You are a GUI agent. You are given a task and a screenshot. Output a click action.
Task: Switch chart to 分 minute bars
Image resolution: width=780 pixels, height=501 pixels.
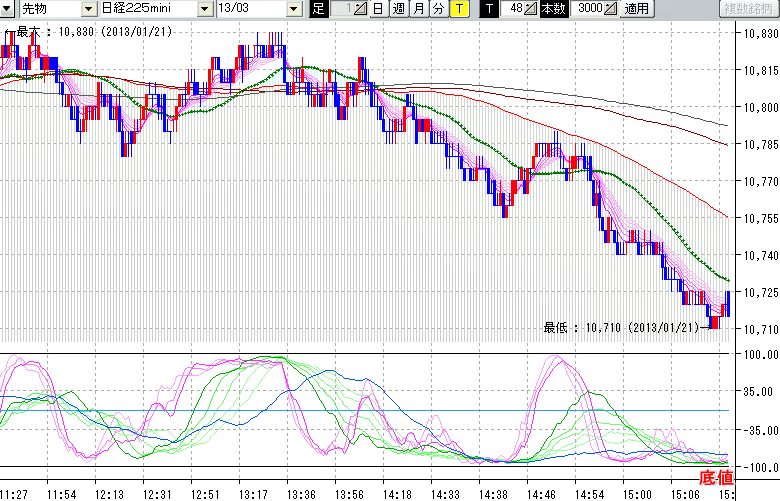coord(438,9)
